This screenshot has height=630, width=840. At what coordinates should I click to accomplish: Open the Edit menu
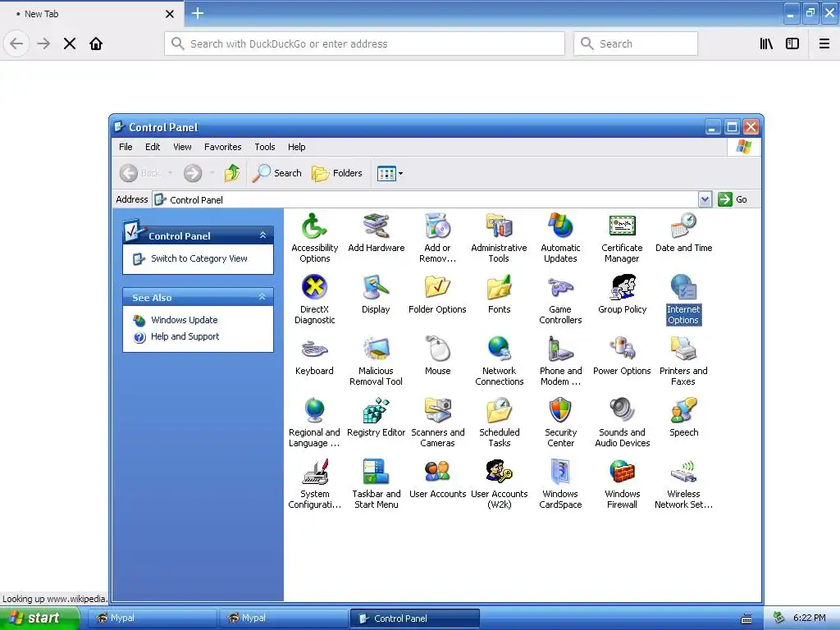click(153, 147)
